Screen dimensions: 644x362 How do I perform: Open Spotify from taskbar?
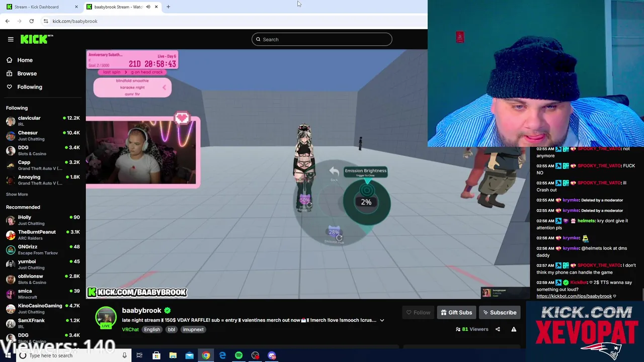pyautogui.click(x=238, y=355)
